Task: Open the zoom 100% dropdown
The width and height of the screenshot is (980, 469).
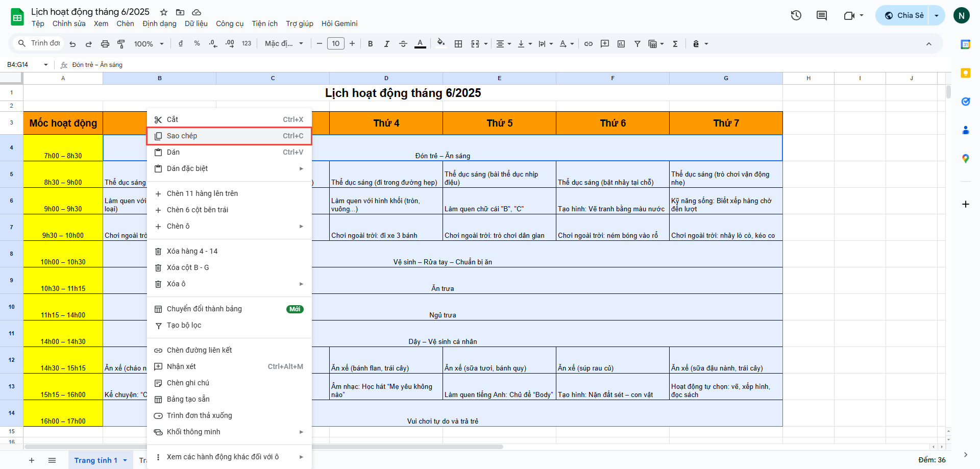Action: (149, 44)
